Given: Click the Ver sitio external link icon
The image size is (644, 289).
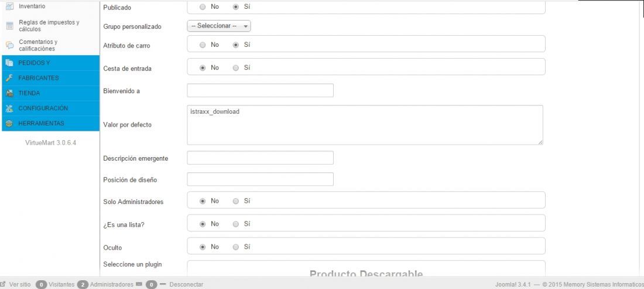Looking at the screenshot, I should [x=3, y=284].
